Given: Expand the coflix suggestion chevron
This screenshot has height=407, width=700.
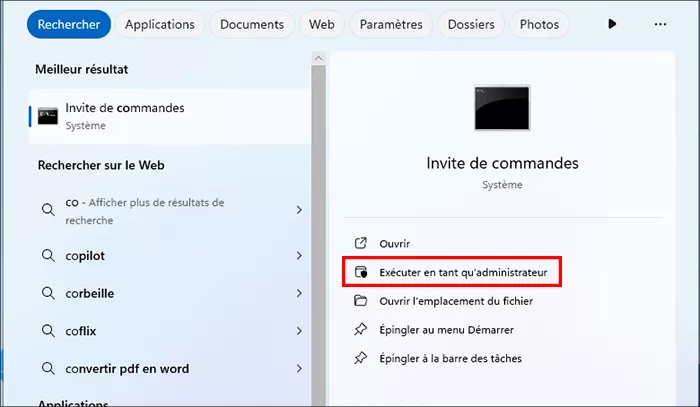Looking at the screenshot, I should point(299,331).
